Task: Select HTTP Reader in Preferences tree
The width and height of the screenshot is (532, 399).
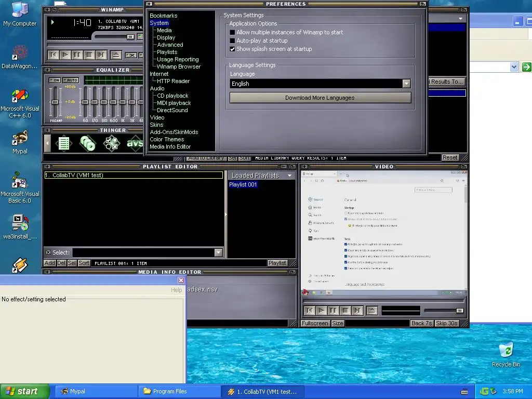Action: pyautogui.click(x=173, y=81)
